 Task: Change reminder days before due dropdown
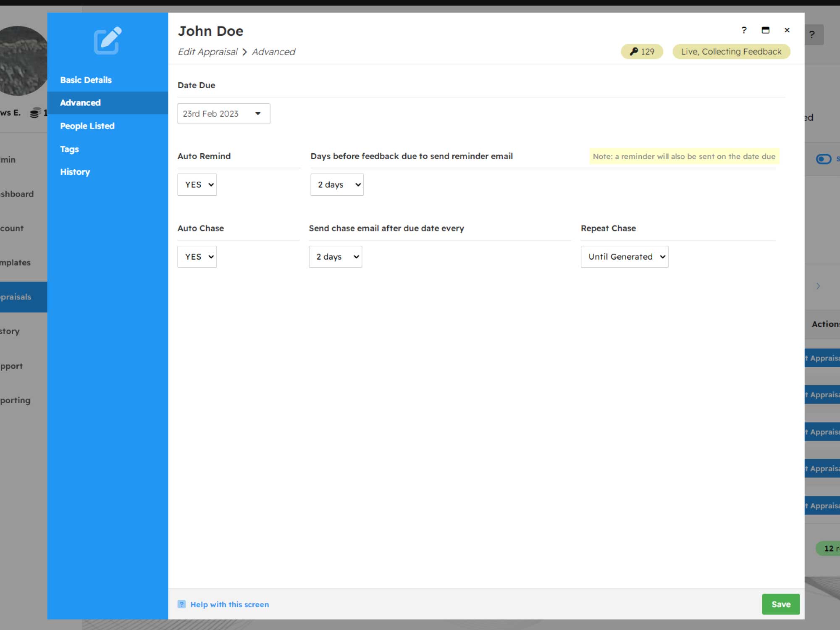(x=337, y=185)
